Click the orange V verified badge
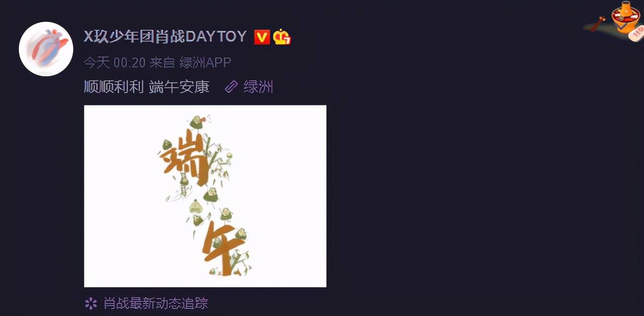 point(262,37)
